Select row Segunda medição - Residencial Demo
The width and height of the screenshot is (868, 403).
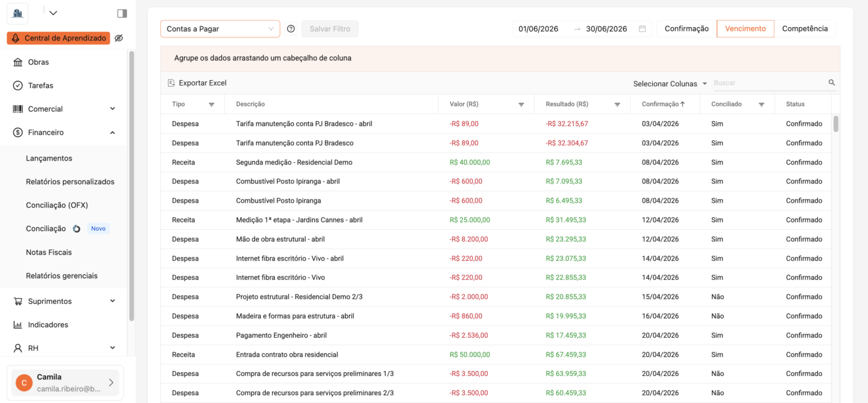click(x=495, y=162)
